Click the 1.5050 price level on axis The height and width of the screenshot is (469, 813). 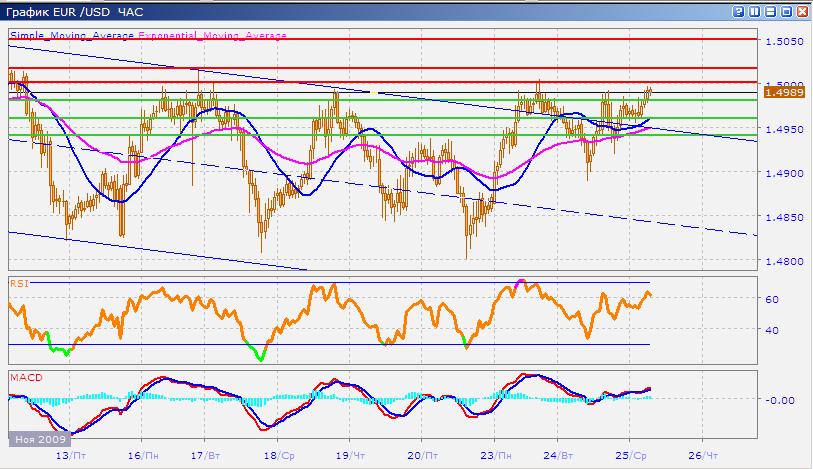tap(784, 40)
